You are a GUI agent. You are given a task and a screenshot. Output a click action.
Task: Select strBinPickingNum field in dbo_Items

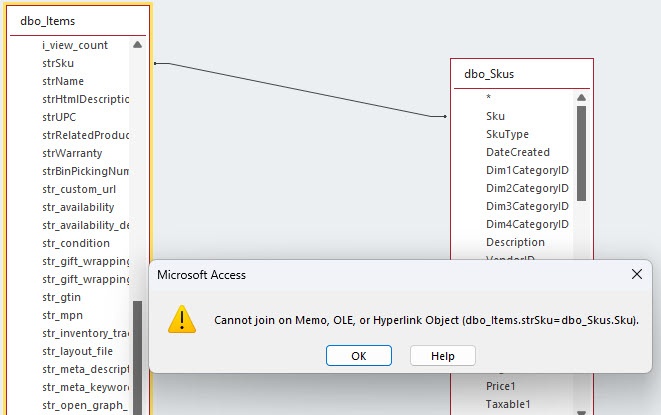86,171
